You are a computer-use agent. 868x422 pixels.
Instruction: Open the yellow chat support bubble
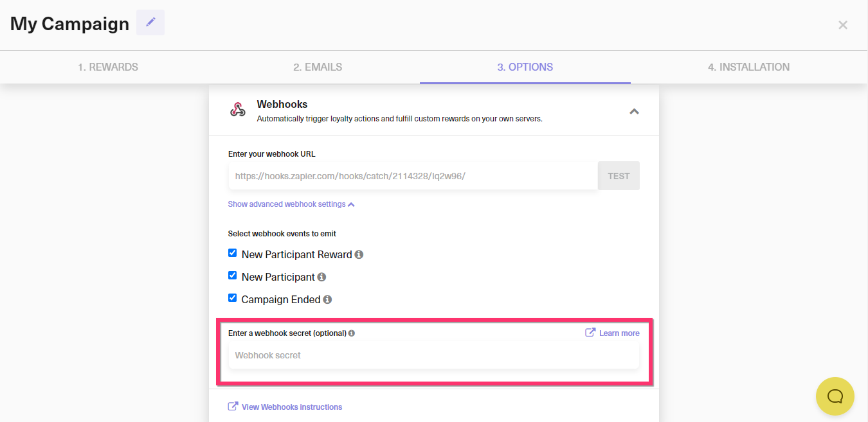[835, 396]
